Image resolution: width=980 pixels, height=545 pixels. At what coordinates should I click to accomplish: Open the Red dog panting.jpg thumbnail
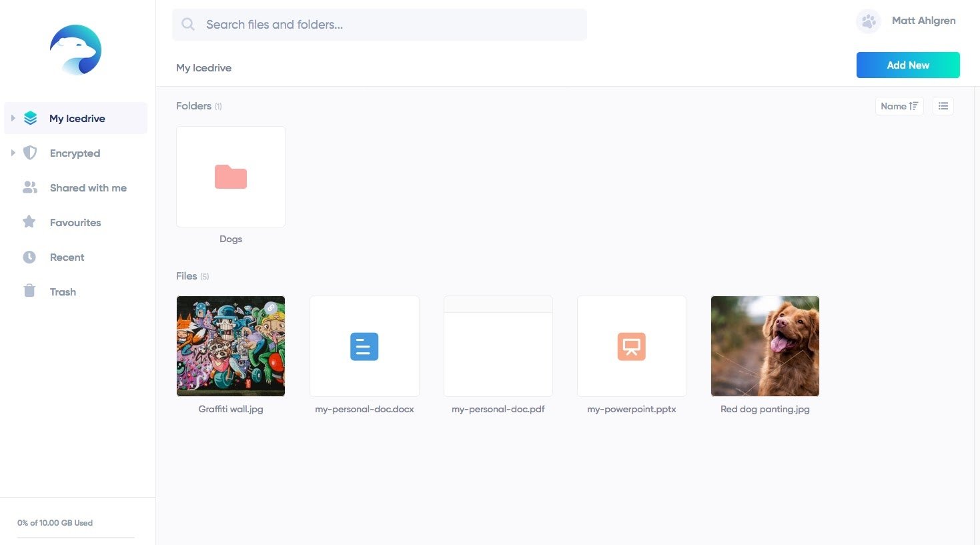[x=765, y=346]
